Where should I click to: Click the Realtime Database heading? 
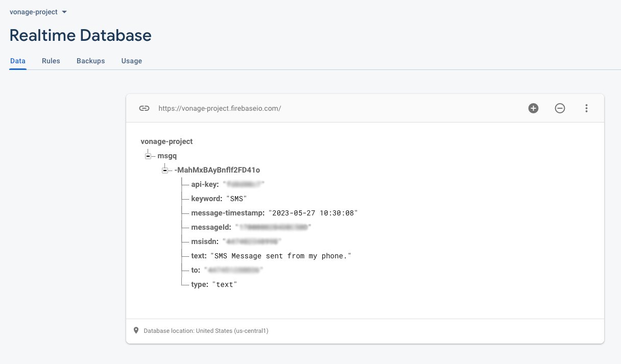(x=81, y=35)
